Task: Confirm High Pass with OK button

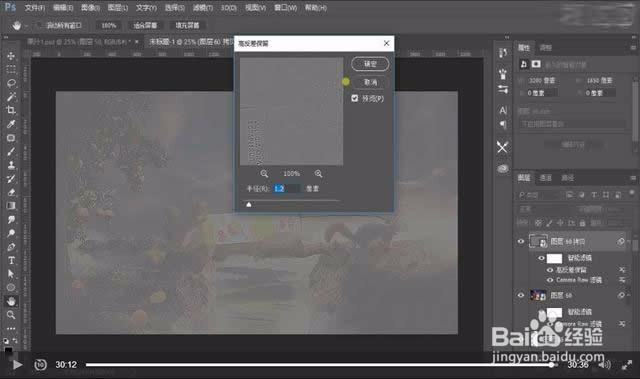Action: [x=370, y=64]
